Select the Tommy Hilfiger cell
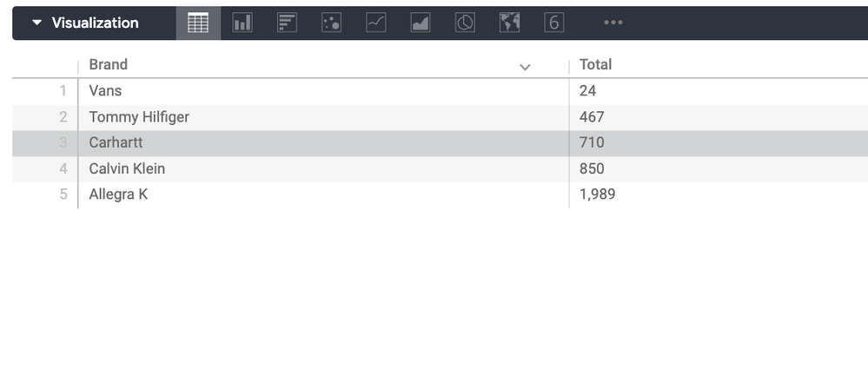The width and height of the screenshot is (868, 369). (x=139, y=116)
